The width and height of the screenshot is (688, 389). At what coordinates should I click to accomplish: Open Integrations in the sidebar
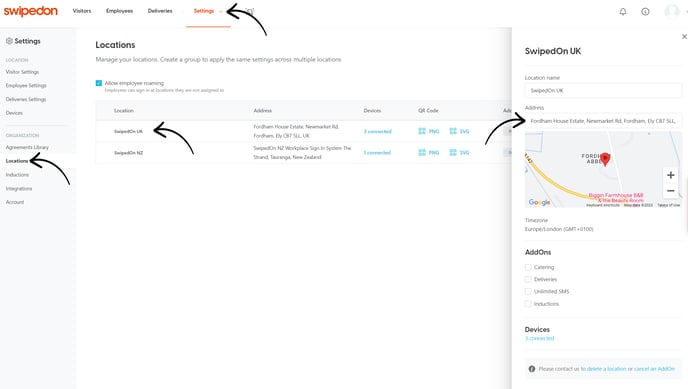coord(19,189)
